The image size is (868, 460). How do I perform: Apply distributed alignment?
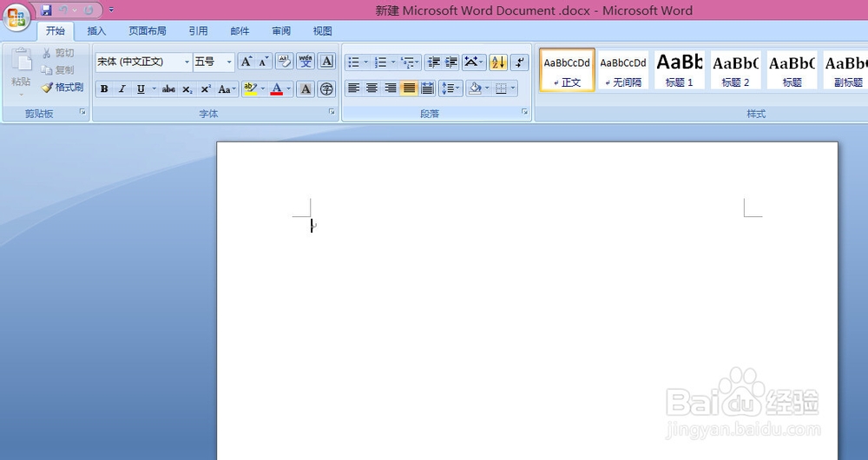click(427, 88)
